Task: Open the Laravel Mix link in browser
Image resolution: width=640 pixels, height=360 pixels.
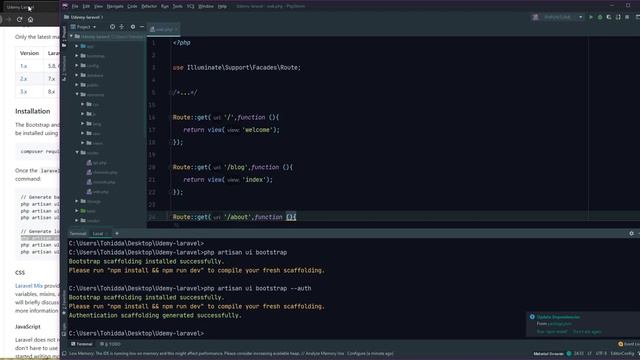Action: 29,286
